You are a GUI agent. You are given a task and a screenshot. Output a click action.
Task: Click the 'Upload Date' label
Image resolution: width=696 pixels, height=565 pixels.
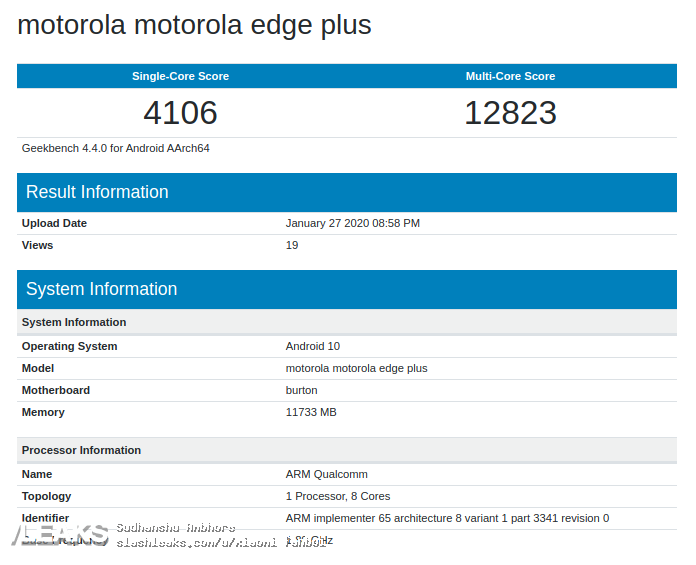click(x=54, y=223)
